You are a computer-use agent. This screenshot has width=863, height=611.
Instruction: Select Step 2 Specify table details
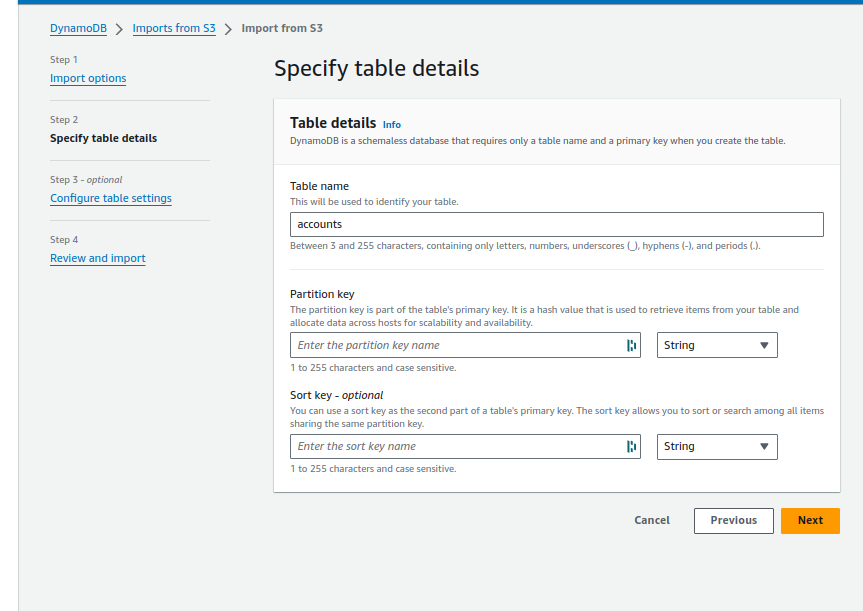(103, 138)
